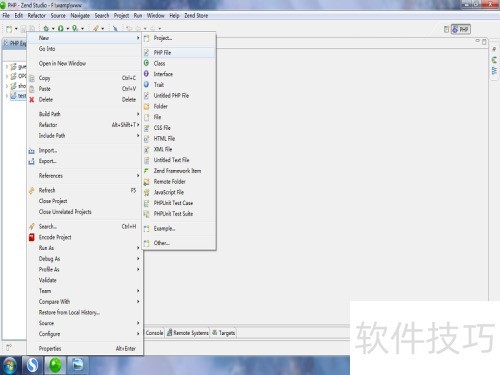Image resolution: width=500 pixels, height=375 pixels.
Task: Expand the Team submenu
Action: (x=138, y=291)
